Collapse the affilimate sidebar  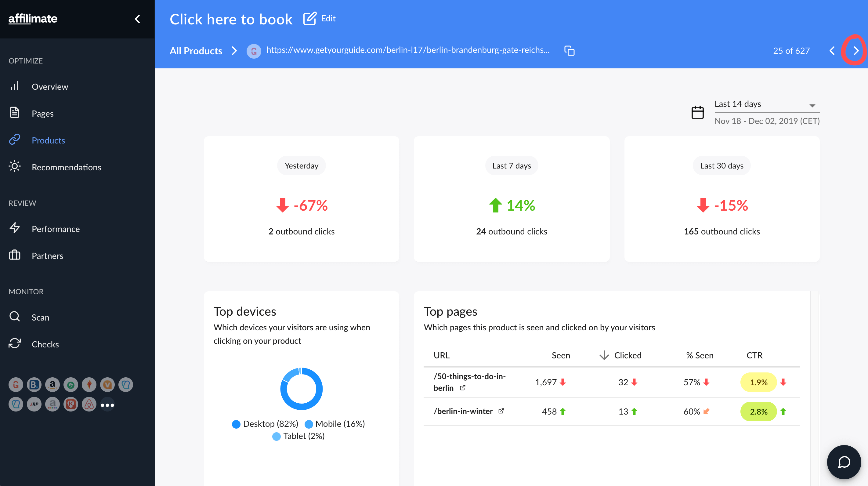click(137, 19)
